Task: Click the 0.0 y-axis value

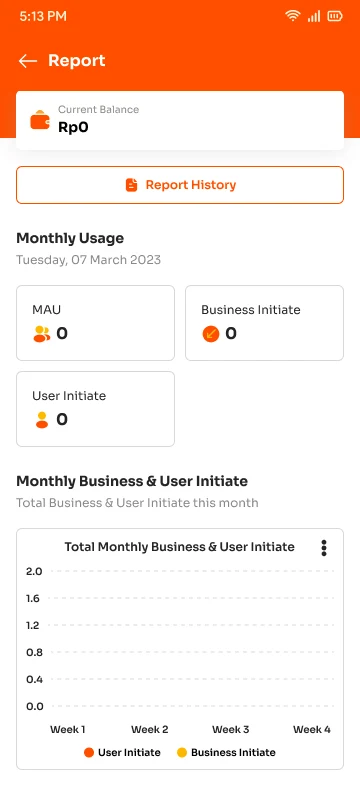Action: coord(34,706)
